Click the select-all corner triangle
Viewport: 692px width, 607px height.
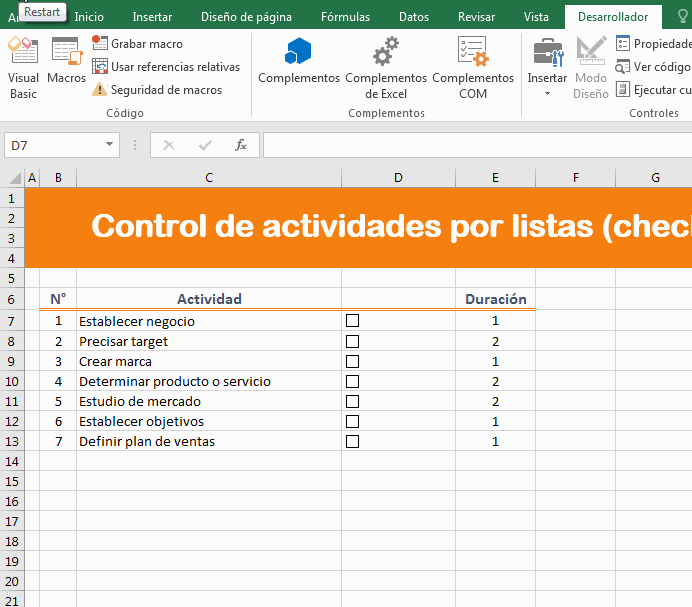(15, 178)
